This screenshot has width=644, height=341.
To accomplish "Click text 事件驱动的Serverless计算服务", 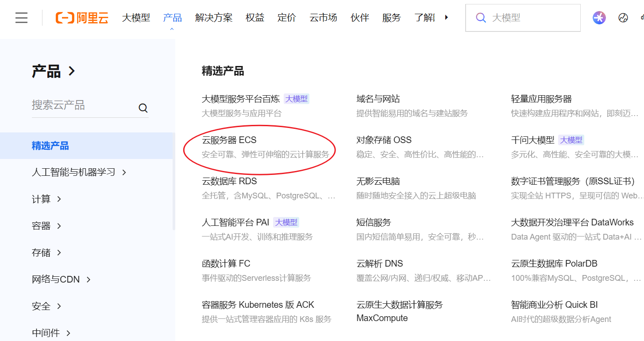I will 256,278.
